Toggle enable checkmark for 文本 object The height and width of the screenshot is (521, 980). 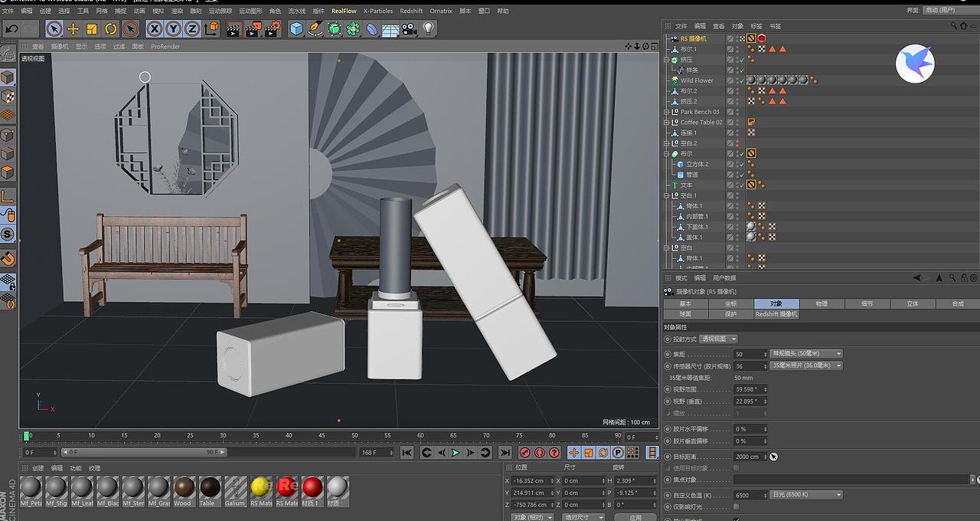[x=742, y=185]
